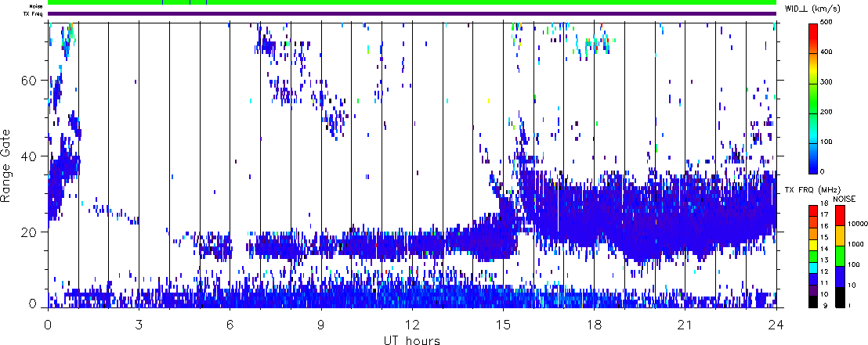The image size is (868, 345).
Task: Click the purple TX Freq strip along the top
Action: (412, 14)
